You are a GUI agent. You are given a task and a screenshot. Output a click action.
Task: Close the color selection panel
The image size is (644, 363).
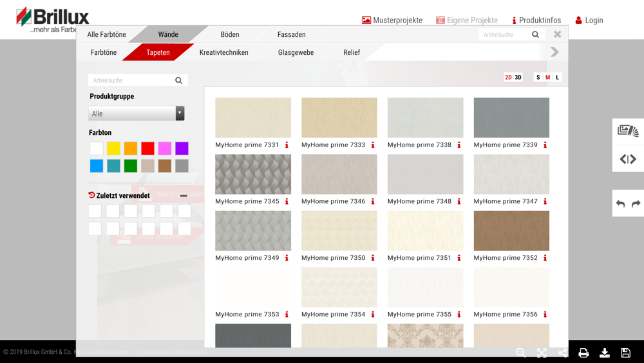[557, 34]
